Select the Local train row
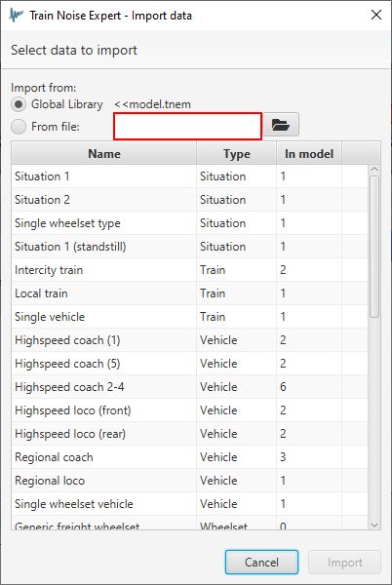The width and height of the screenshot is (392, 585). click(x=189, y=293)
